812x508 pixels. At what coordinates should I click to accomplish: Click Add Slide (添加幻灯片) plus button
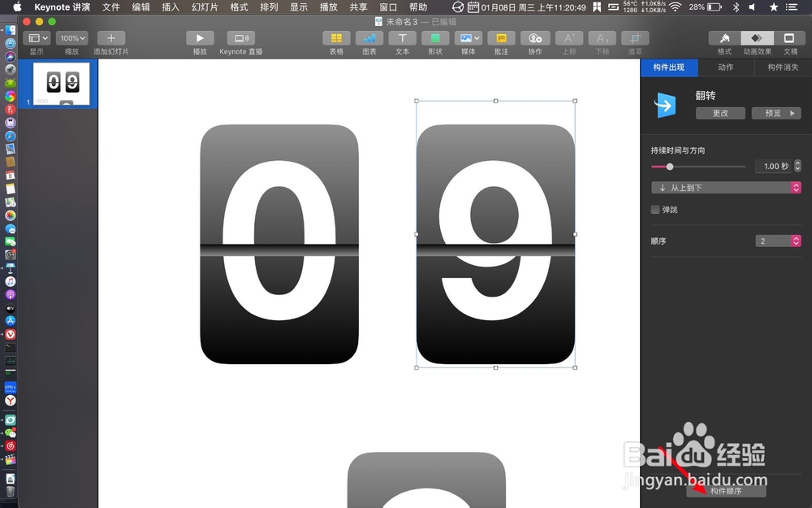(110, 38)
